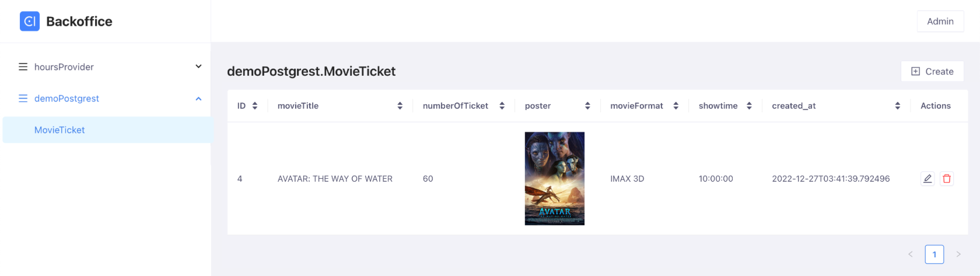Sort by movieTitle using sort arrows

point(400,106)
